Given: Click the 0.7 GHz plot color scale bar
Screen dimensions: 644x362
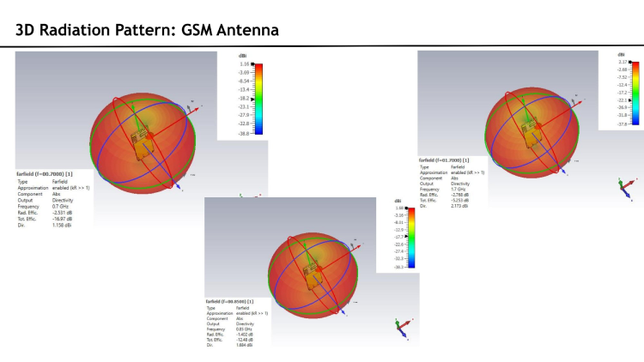Looking at the screenshot, I should [x=258, y=99].
